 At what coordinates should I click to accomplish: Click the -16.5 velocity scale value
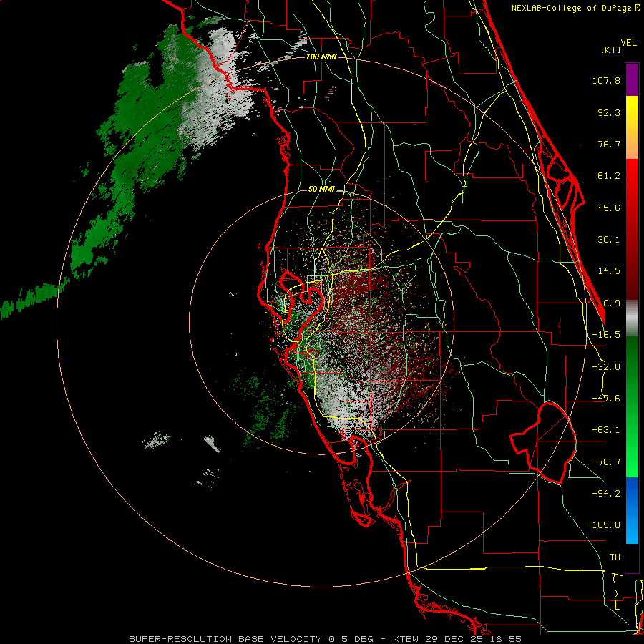(x=606, y=335)
